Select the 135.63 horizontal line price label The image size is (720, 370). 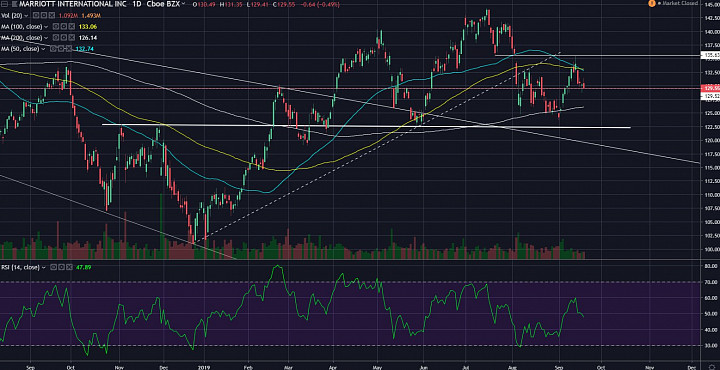[x=709, y=56]
